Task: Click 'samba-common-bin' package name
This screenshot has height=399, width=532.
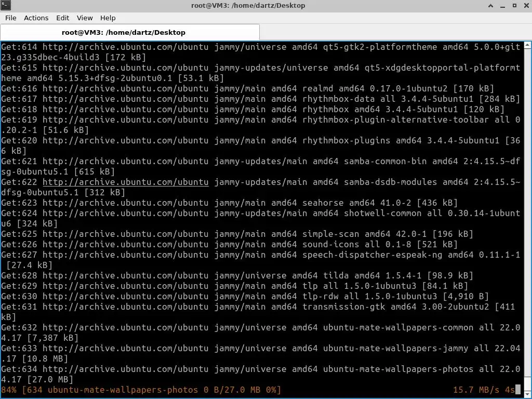Action: click(385, 161)
